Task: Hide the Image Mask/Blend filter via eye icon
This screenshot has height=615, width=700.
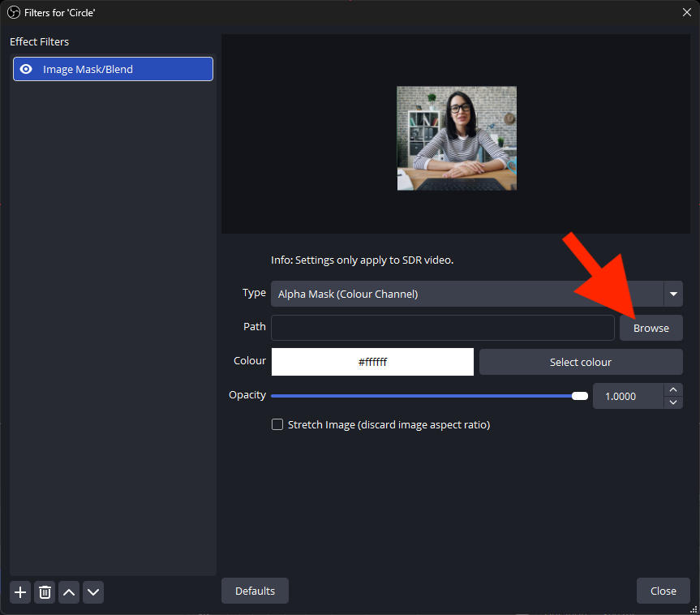Action: click(x=26, y=69)
